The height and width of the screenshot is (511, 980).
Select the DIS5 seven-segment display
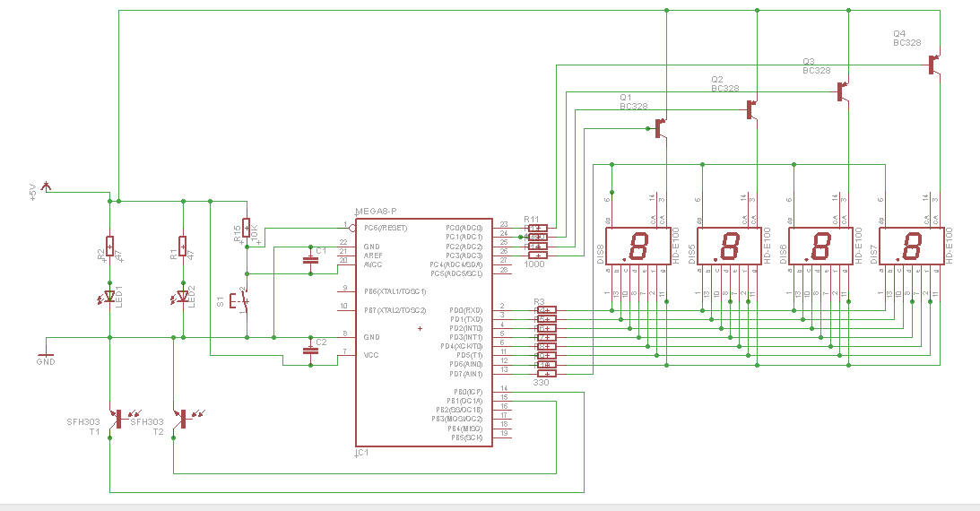[729, 247]
